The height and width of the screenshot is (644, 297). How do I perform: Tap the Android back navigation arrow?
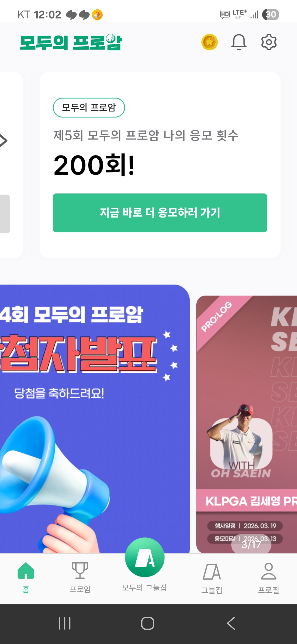click(231, 623)
